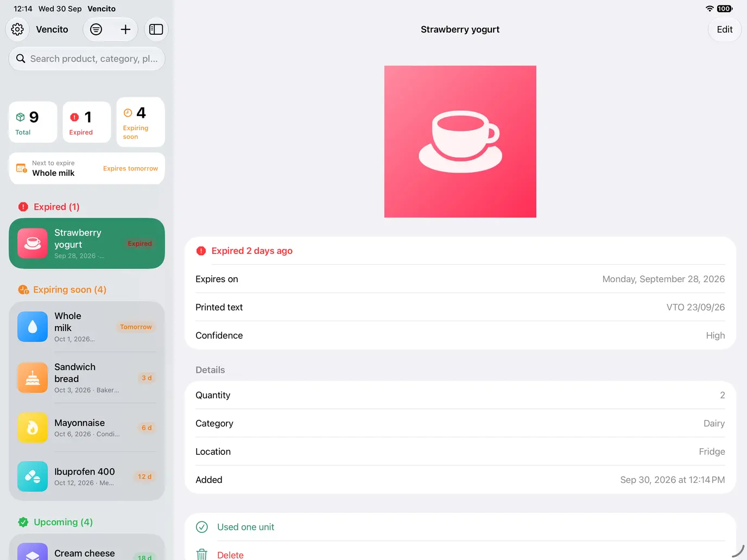Screen dimensions: 747x560
Task: Click the Quantity row value 2
Action: coord(723,395)
